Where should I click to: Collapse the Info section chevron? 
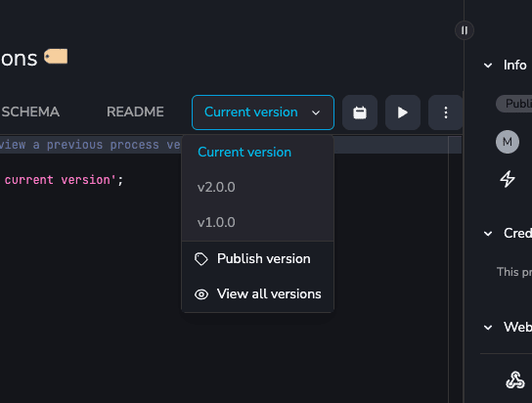pos(488,66)
